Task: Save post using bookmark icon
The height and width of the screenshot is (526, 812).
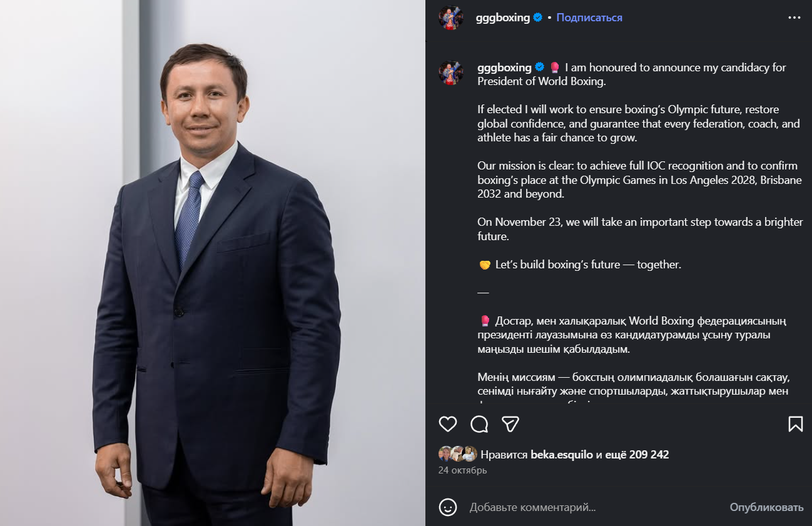Action: pyautogui.click(x=795, y=424)
